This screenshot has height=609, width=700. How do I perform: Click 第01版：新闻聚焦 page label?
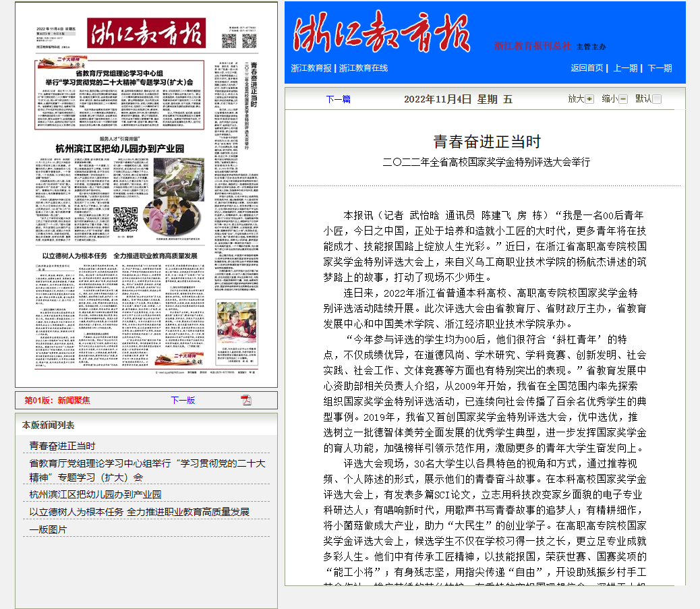click(x=57, y=400)
